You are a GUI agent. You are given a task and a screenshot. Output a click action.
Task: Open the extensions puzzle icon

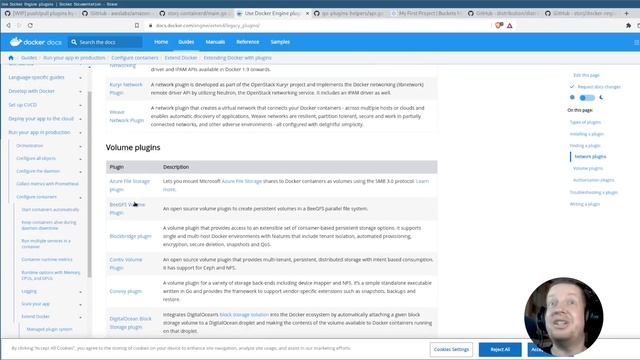pyautogui.click(x=628, y=25)
